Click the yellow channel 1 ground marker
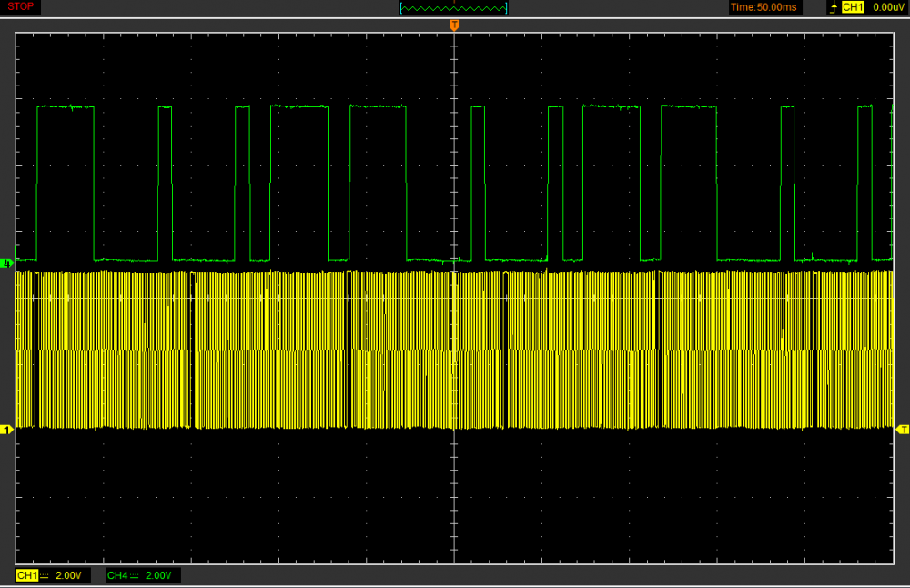Viewport: 910px width, 588px height. [x=8, y=429]
